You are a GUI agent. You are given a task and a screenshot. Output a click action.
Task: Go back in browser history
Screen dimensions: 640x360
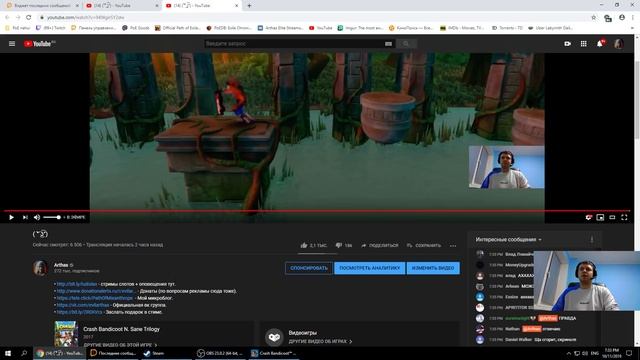coord(7,18)
